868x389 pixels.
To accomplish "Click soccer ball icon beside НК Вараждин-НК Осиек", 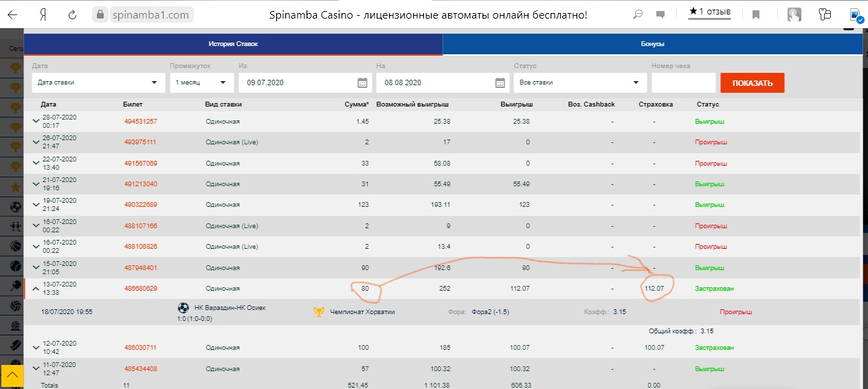I will (x=183, y=309).
